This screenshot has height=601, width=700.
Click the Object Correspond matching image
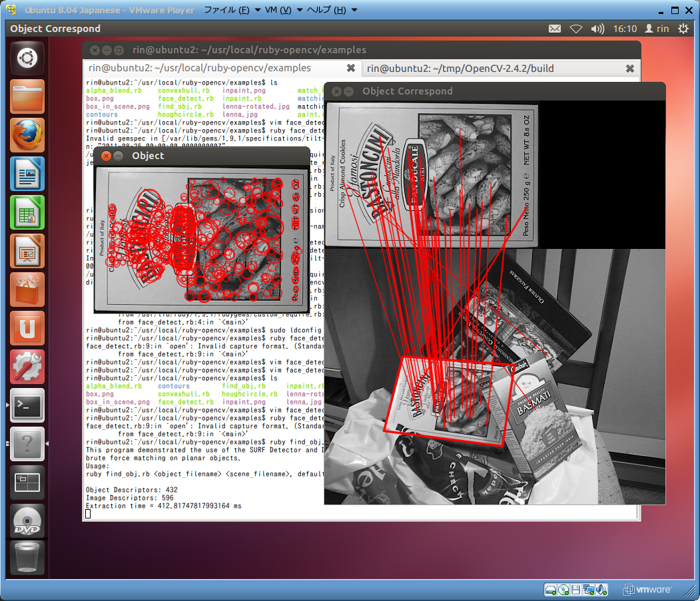495,303
